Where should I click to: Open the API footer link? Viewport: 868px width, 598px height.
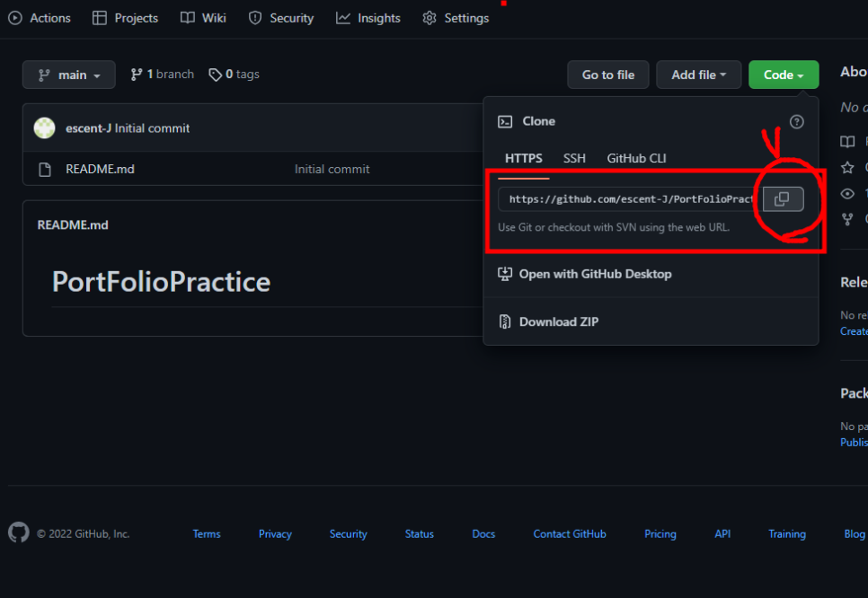click(x=722, y=534)
